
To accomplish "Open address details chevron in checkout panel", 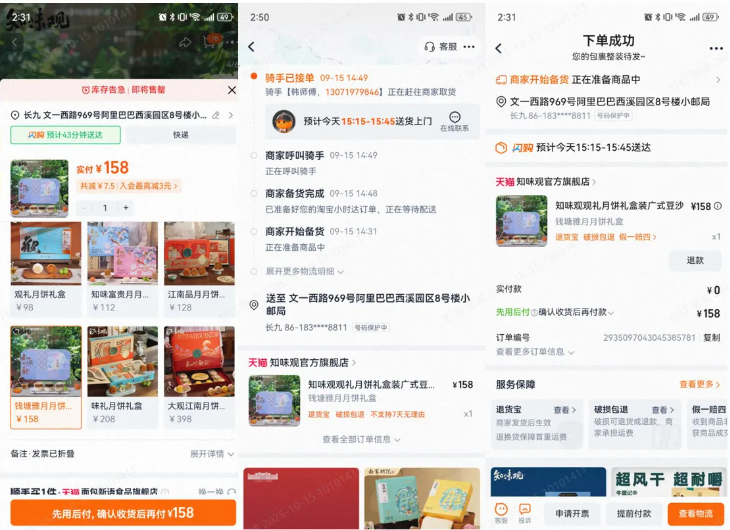I will point(231,115).
